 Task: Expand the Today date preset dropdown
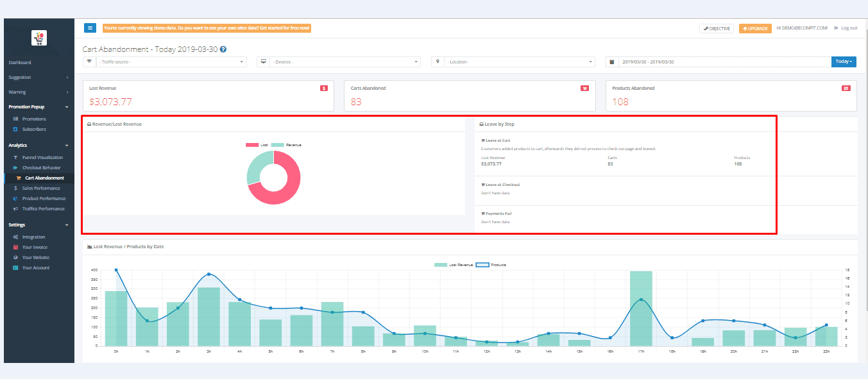(844, 62)
